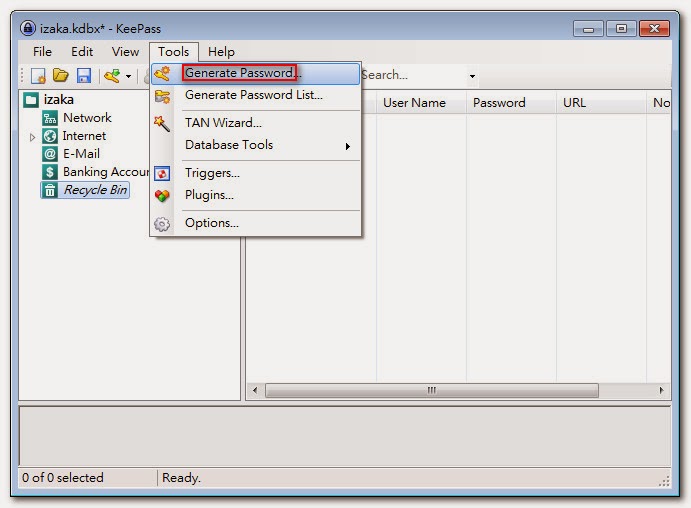Select the Network group
This screenshot has width=691, height=508.
point(87,118)
